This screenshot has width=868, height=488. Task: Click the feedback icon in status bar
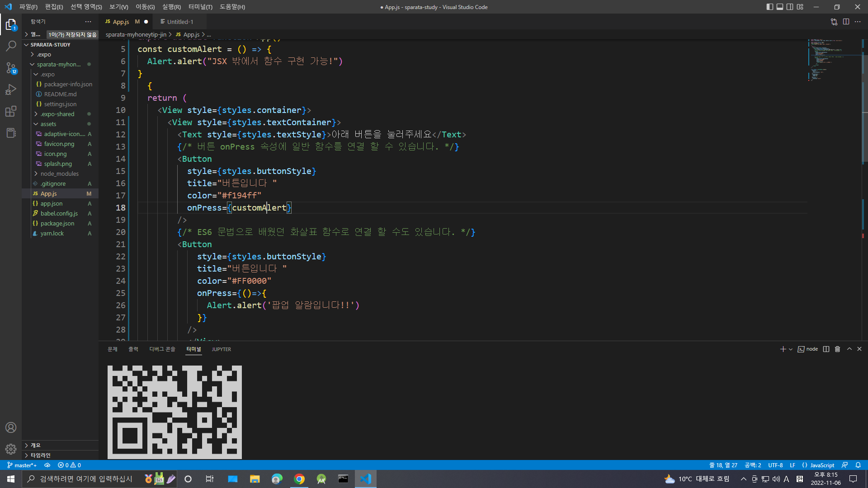[x=844, y=465]
